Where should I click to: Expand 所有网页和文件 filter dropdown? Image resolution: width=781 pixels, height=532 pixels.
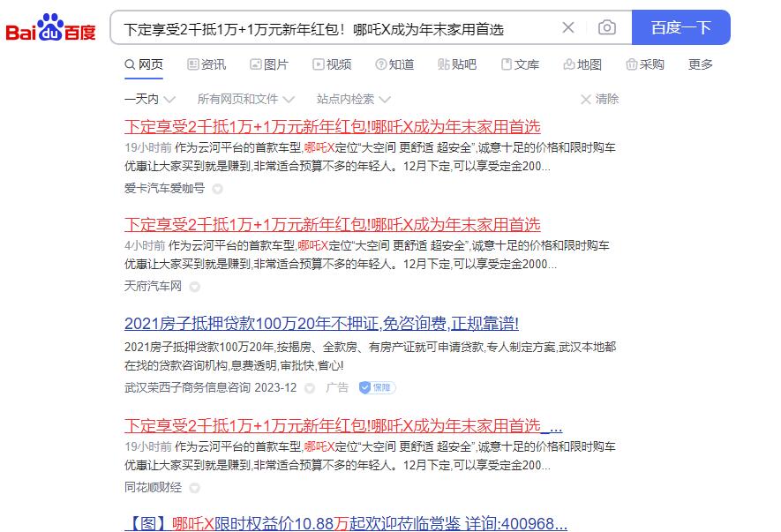tap(245, 99)
